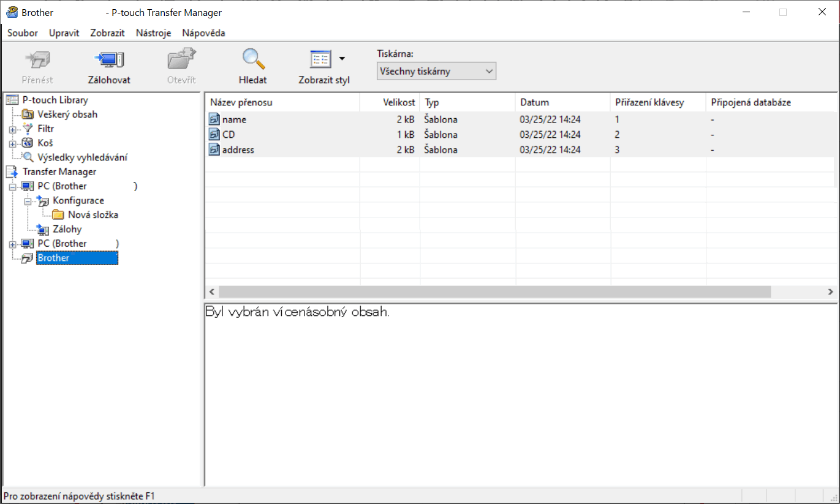Open the Soubor menu
The width and height of the screenshot is (840, 504).
(23, 33)
